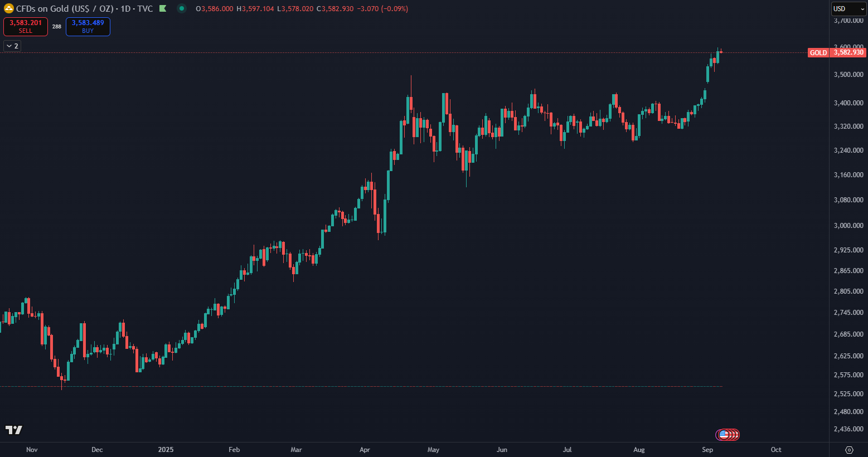Screen dimensions: 868x457
Task: Click the 2025 label on time axis
Action: (x=166, y=450)
